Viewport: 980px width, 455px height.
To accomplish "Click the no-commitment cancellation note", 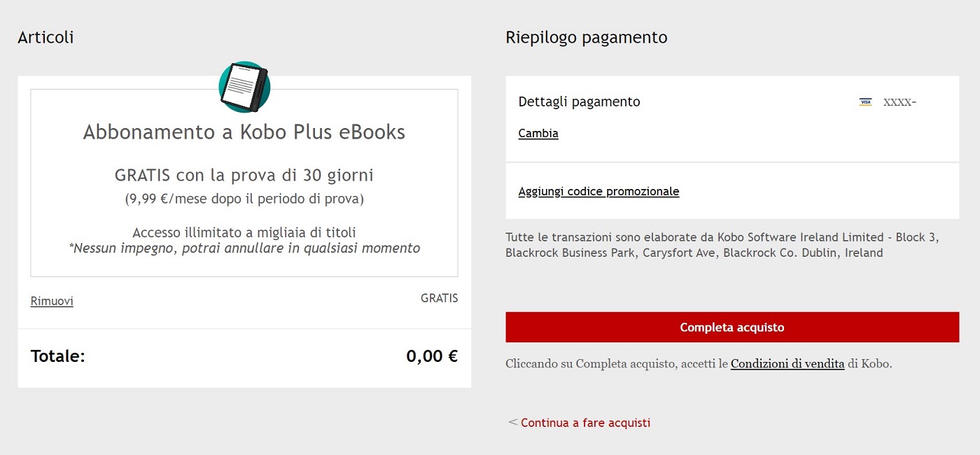I will click(244, 248).
